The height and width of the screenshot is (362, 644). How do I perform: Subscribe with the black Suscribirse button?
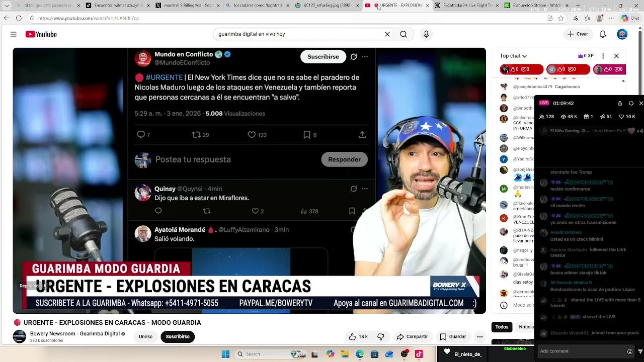coord(178,337)
